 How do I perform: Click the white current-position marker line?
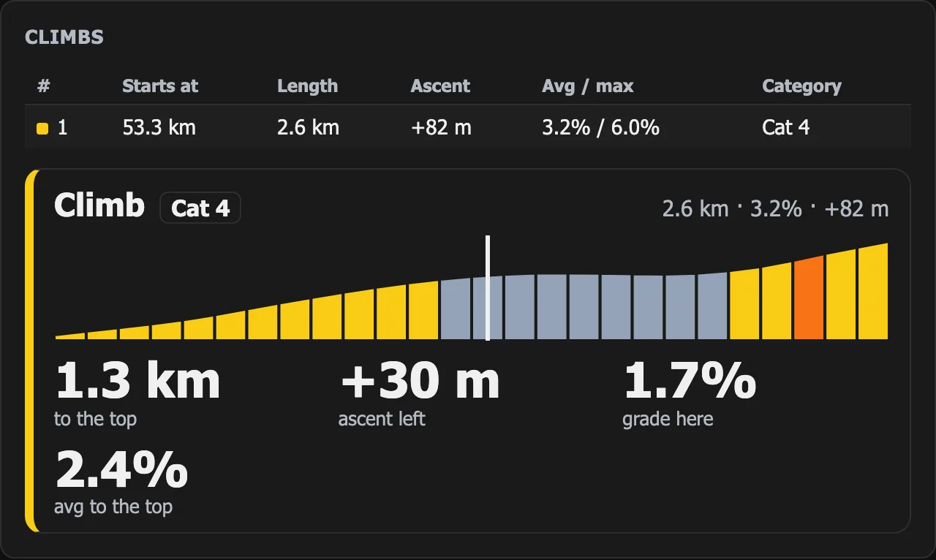point(488,287)
